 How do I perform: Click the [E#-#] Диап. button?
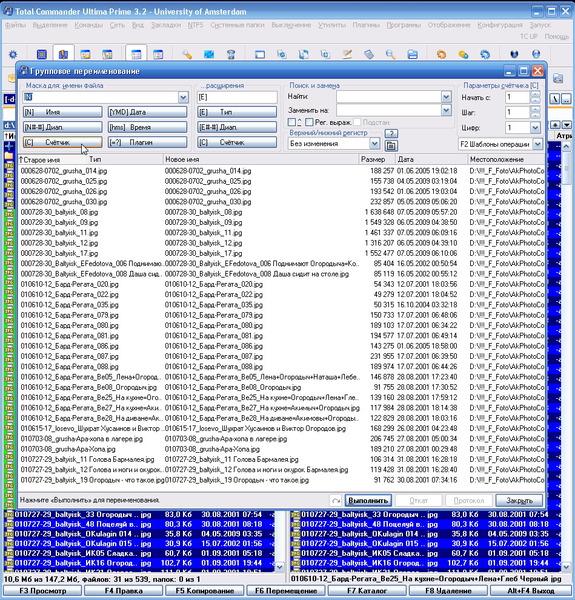(x=237, y=127)
